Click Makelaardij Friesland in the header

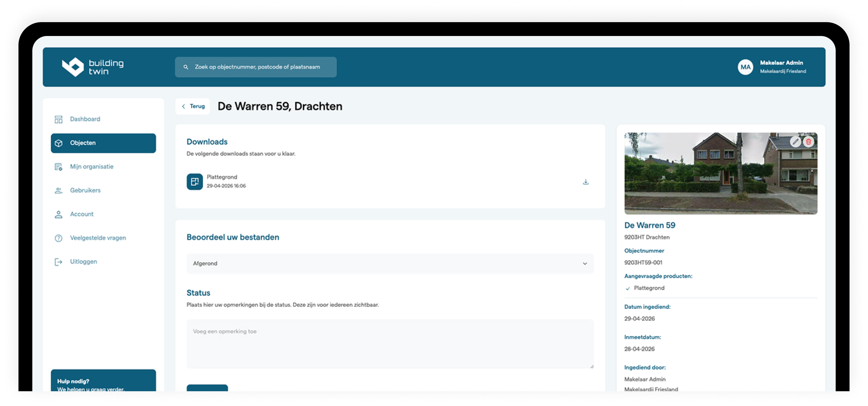pyautogui.click(x=782, y=71)
